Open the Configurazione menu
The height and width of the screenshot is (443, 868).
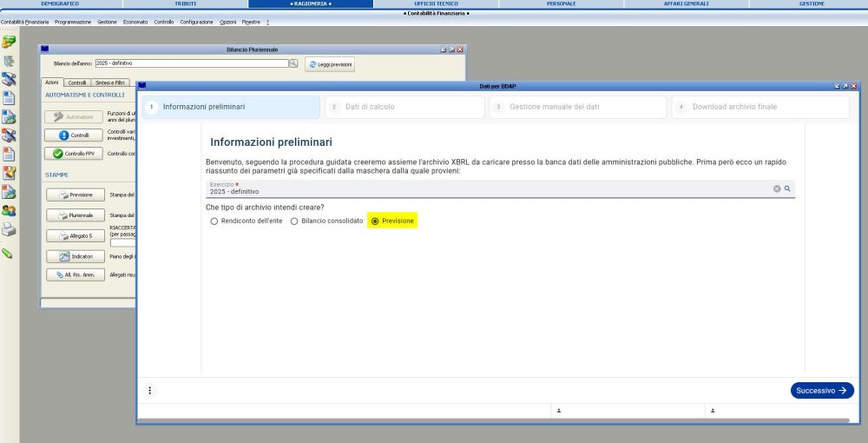point(196,23)
